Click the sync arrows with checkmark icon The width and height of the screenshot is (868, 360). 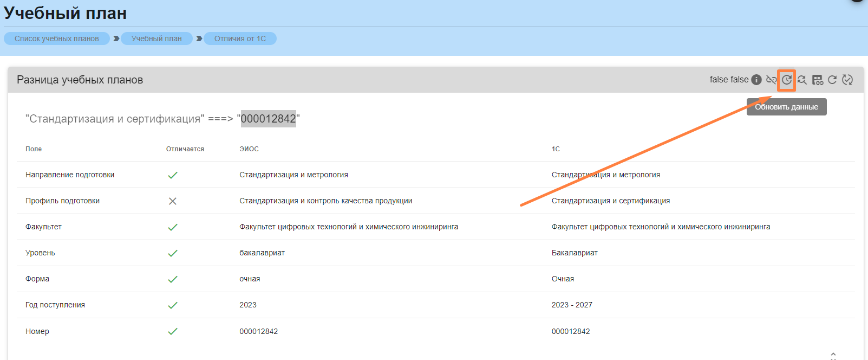click(847, 80)
